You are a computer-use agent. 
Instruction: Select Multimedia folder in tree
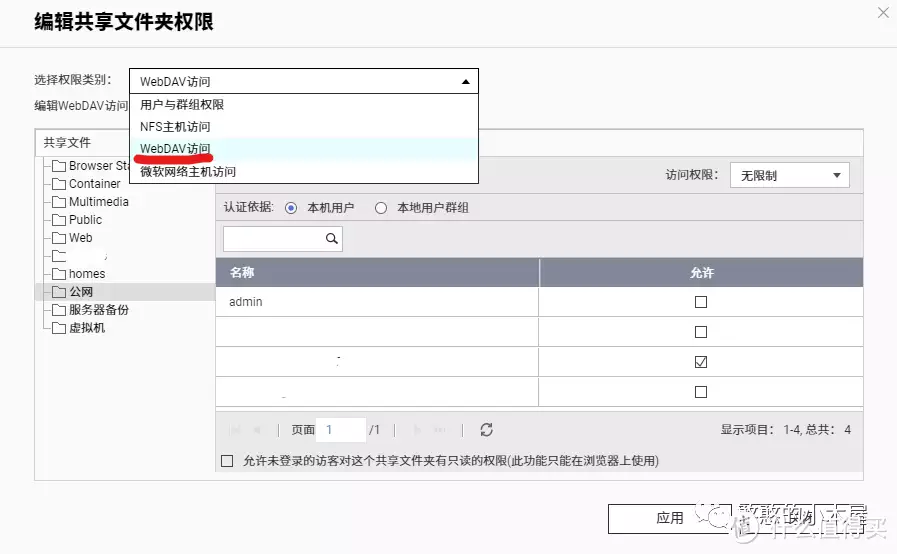coord(98,202)
